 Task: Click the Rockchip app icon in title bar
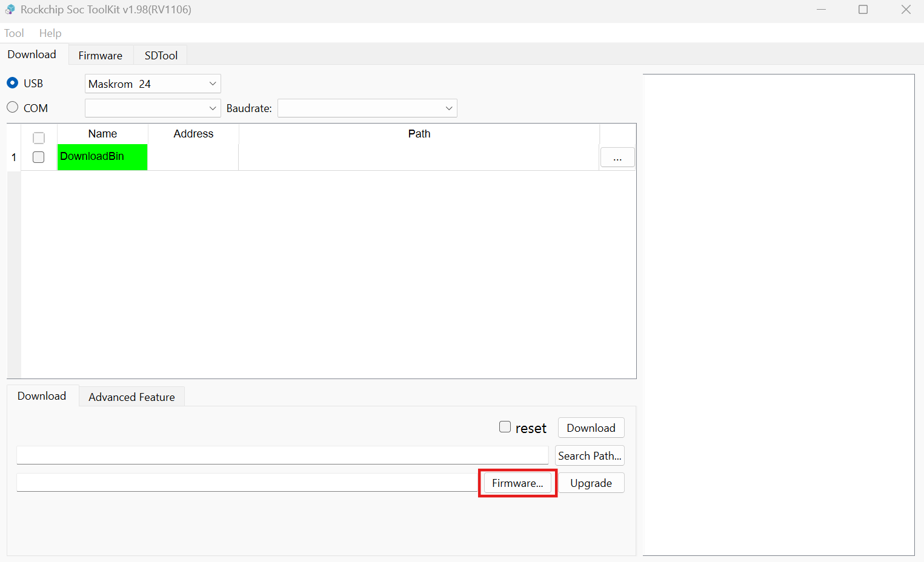point(10,10)
